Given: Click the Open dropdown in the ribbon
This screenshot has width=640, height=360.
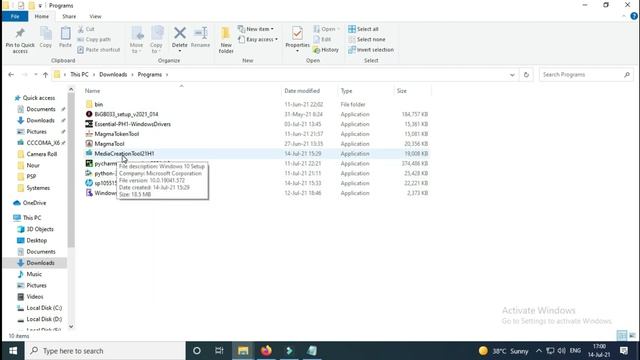Looking at the screenshot, I should pyautogui.click(x=327, y=29).
